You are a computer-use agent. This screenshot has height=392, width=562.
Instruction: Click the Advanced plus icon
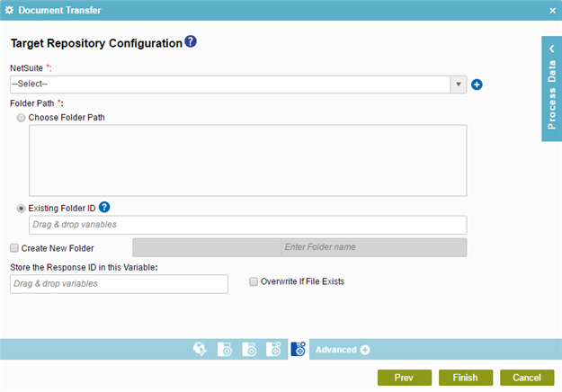coord(365,350)
